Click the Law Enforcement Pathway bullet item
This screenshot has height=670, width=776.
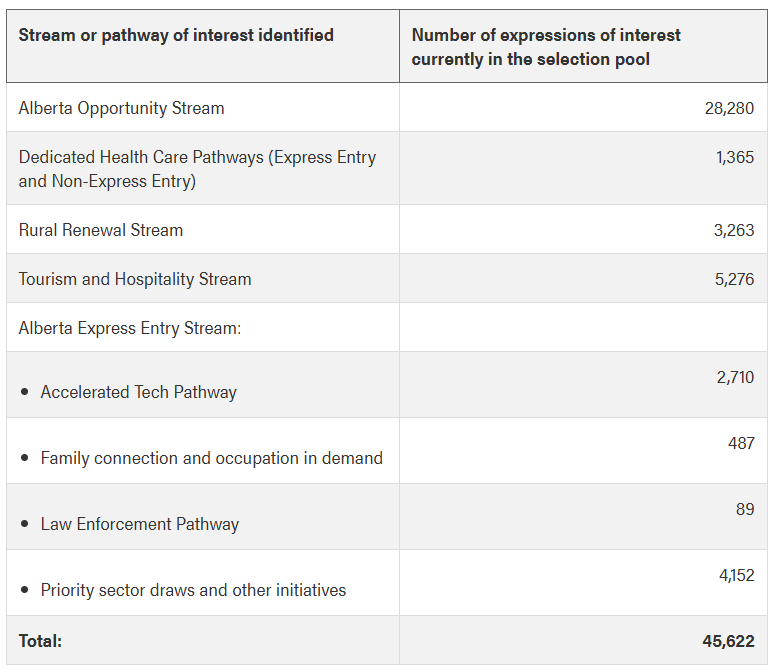pyautogui.click(x=139, y=524)
